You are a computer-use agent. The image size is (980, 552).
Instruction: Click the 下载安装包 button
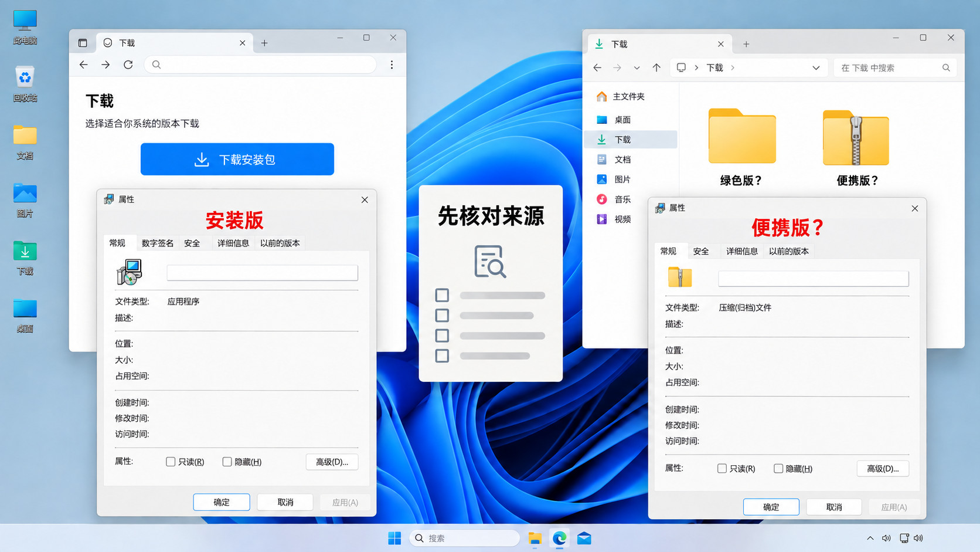pyautogui.click(x=237, y=159)
